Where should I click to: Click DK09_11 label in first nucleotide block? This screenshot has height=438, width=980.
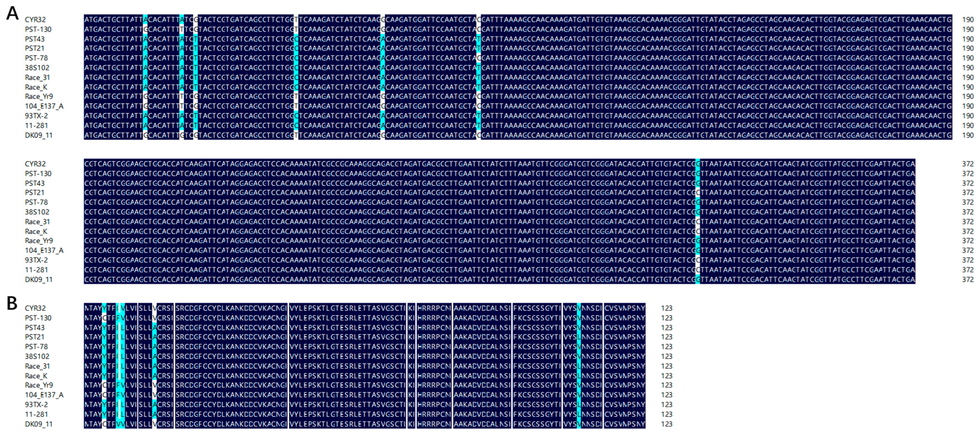pyautogui.click(x=38, y=135)
